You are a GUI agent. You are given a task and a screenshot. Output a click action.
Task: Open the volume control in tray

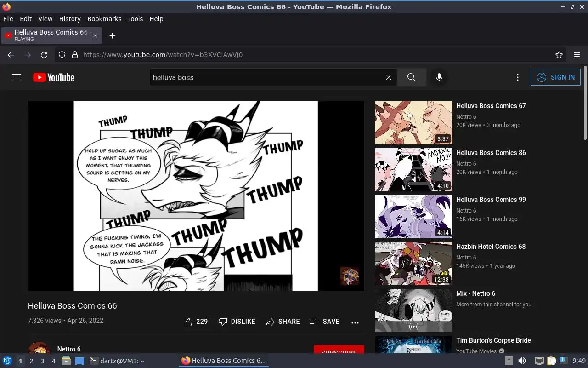coord(522,361)
